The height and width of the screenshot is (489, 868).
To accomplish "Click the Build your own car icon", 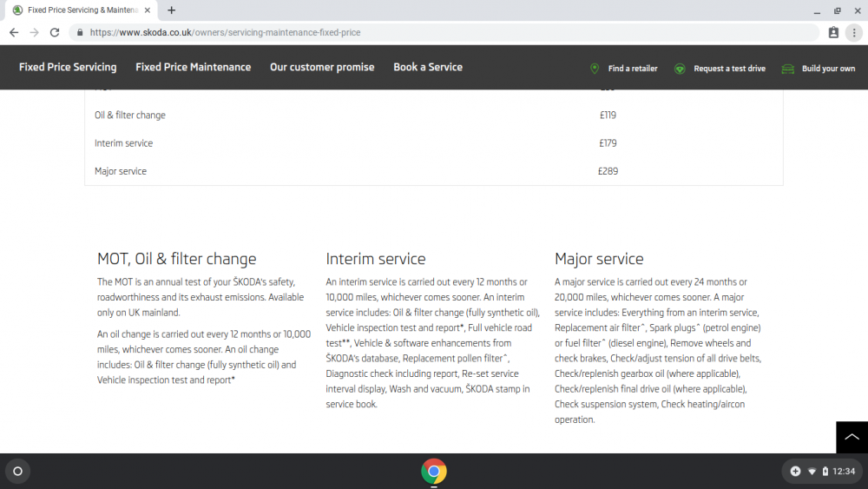I will coord(788,69).
